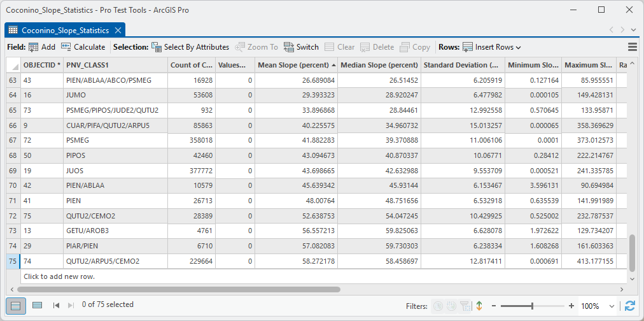Click the zoom out minus button
Screen dimensions: 644x321
tap(494, 306)
